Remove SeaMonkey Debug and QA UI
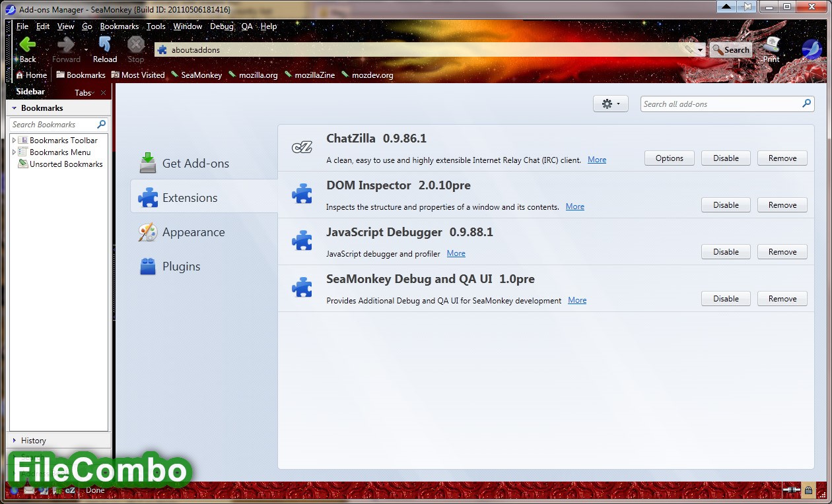The height and width of the screenshot is (504, 832). pyautogui.click(x=782, y=299)
